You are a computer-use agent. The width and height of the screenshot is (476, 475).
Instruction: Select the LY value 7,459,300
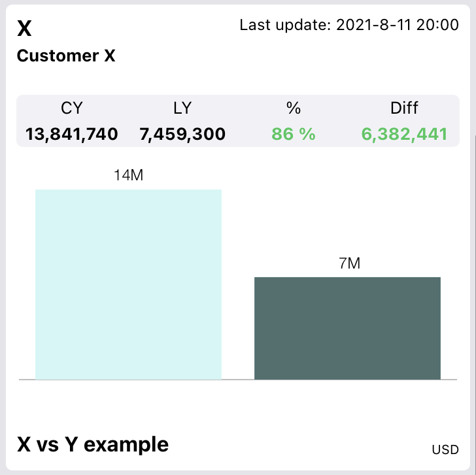[182, 135]
